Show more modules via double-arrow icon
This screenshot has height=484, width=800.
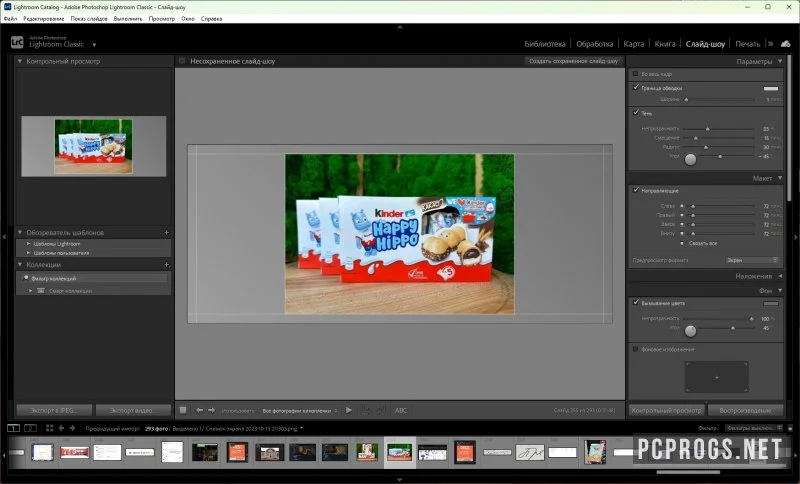coord(770,44)
